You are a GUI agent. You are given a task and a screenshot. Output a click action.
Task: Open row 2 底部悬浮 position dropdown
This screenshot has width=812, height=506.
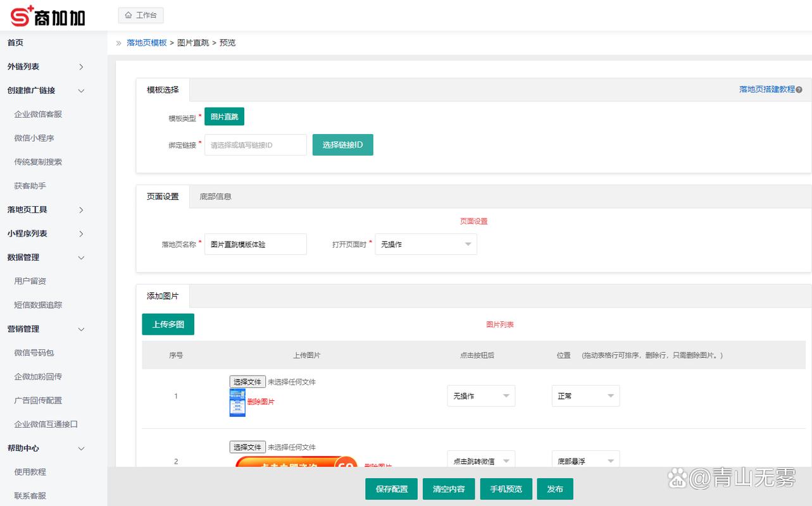click(x=585, y=459)
